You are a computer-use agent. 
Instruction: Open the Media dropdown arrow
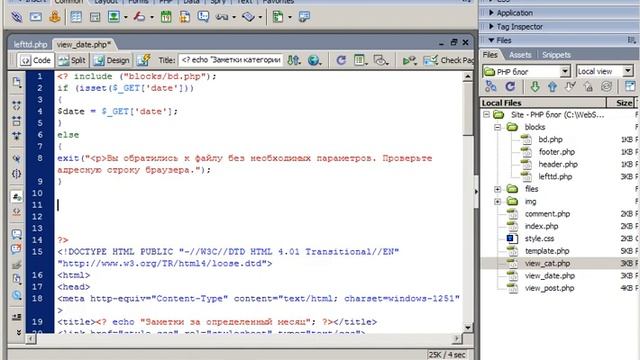[152, 17]
